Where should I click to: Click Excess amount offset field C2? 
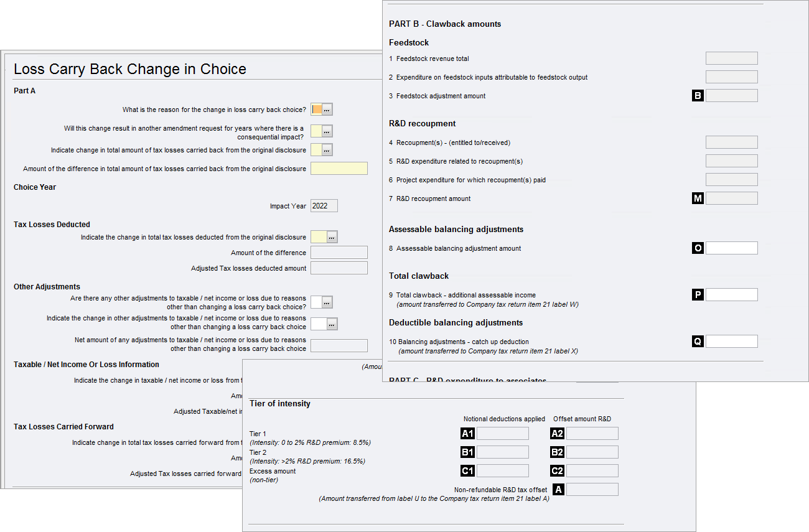pos(592,471)
